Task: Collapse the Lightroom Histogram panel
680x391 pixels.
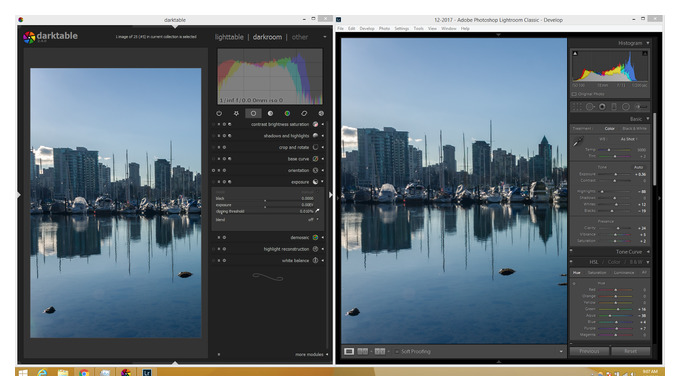Action: (x=648, y=43)
